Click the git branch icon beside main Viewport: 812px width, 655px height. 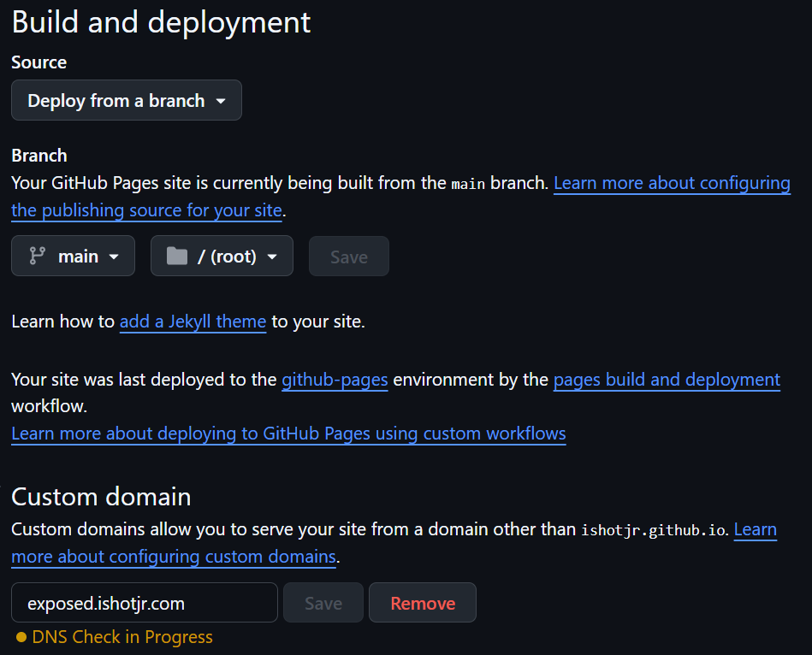[37, 256]
